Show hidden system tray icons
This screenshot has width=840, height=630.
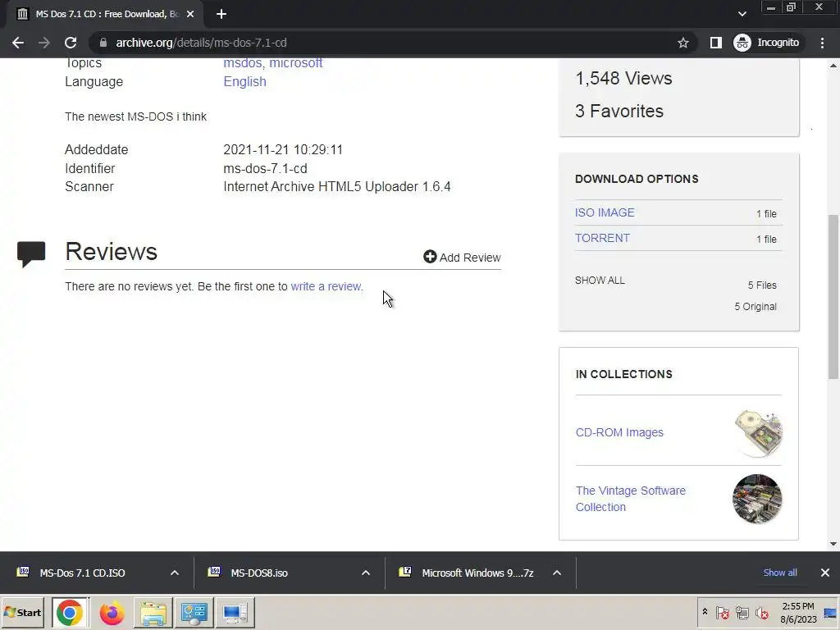(705, 612)
